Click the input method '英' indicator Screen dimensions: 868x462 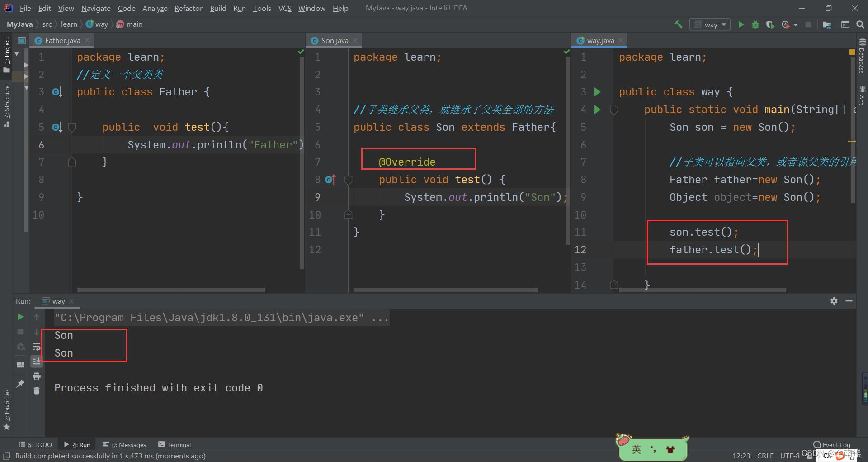pyautogui.click(x=636, y=449)
